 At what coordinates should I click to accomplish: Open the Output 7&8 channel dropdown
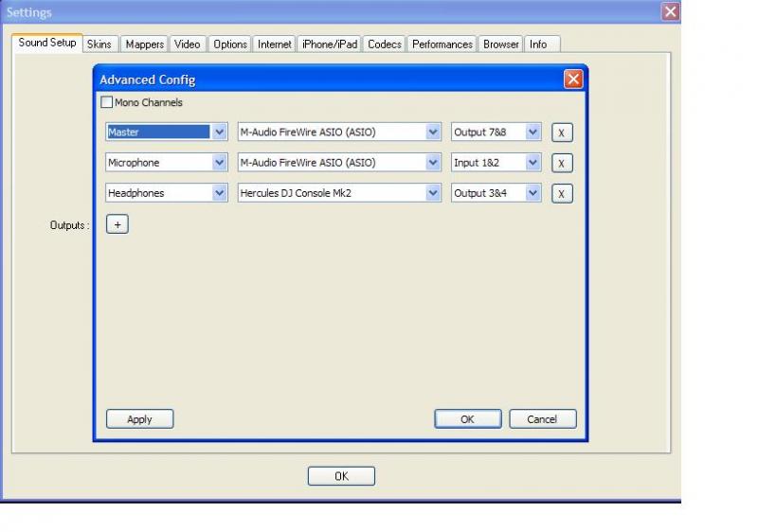496,132
